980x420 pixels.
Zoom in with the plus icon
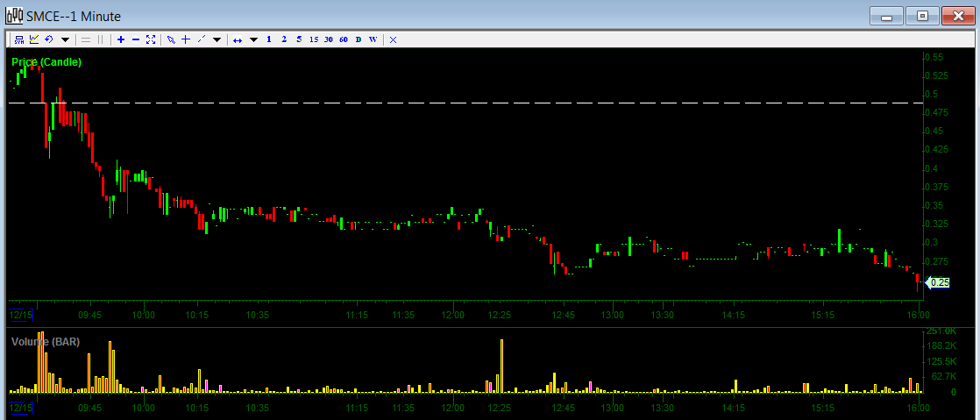[121, 39]
